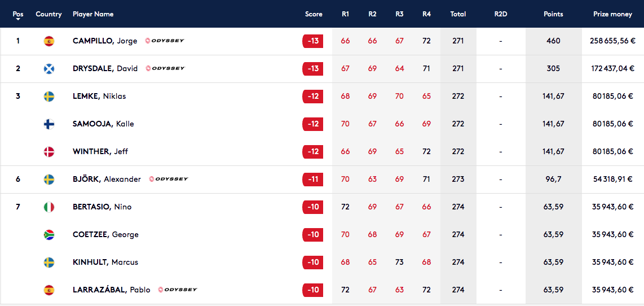Image resolution: width=644 pixels, height=306 pixels.
Task: Sort table by Prize money header
Action: click(x=613, y=14)
